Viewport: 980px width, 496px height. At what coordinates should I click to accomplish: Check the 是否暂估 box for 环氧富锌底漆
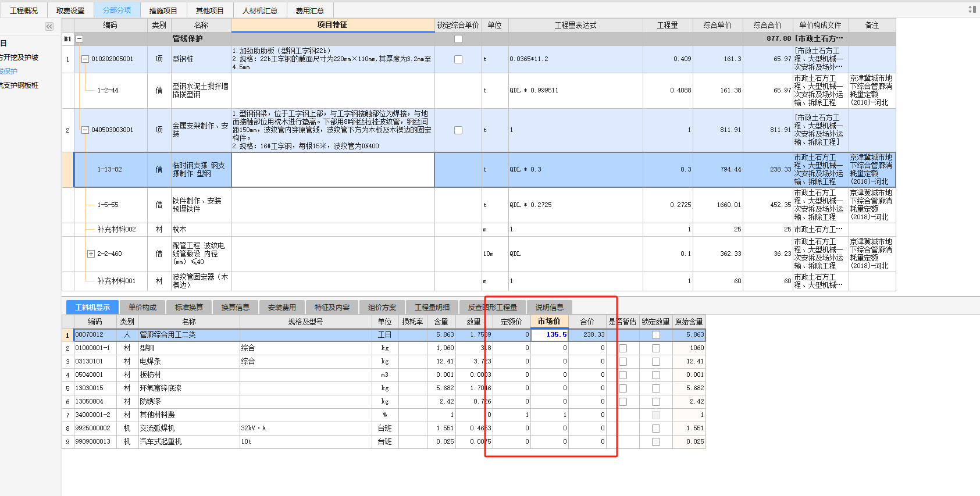(623, 388)
